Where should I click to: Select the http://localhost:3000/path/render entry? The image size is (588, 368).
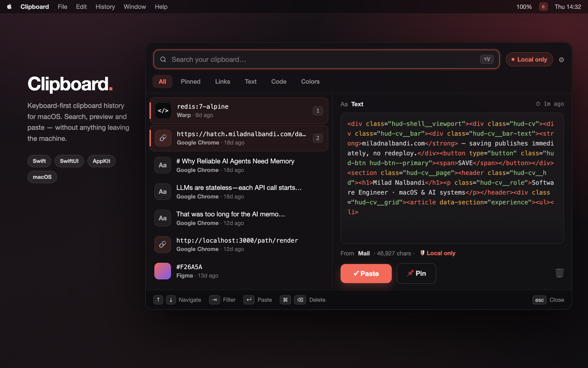[239, 244]
